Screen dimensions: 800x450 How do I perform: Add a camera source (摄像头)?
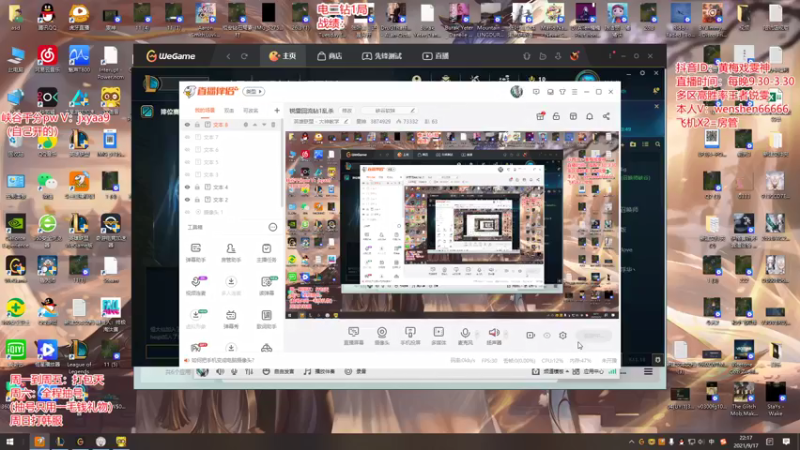coord(382,336)
